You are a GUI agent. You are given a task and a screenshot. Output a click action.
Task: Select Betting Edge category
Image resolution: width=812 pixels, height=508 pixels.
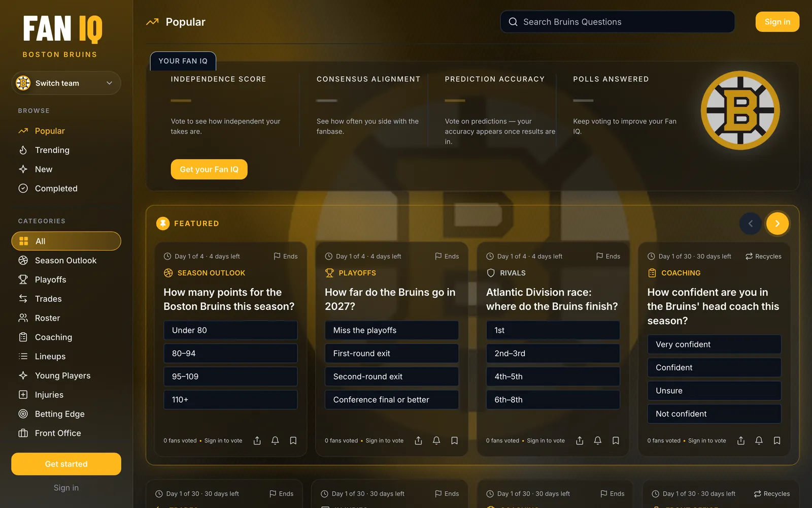(66, 414)
